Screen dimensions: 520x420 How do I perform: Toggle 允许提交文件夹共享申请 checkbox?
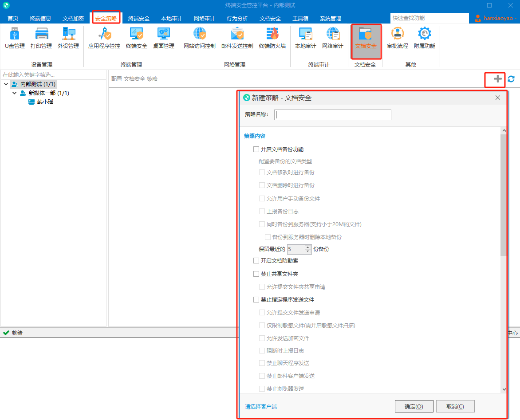click(262, 287)
